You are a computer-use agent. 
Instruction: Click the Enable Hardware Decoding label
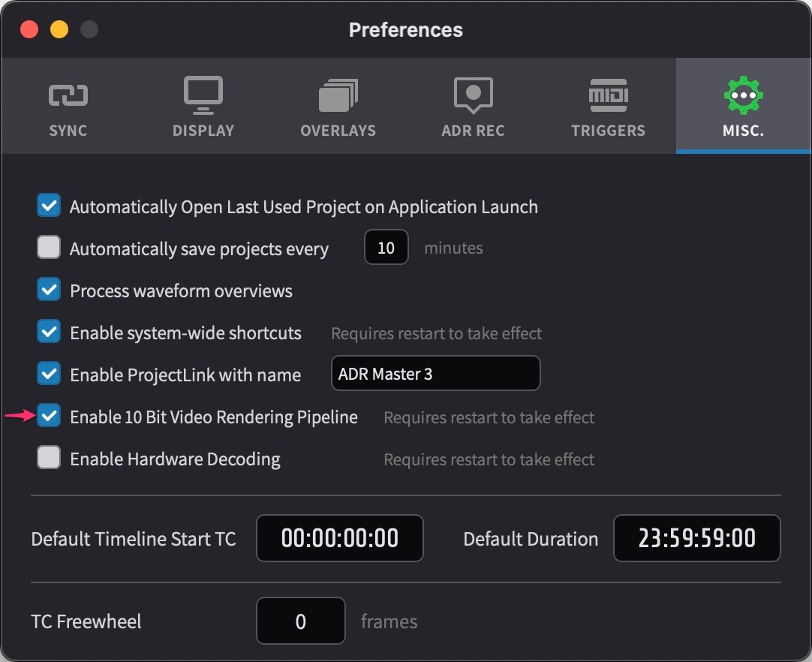[x=175, y=459]
